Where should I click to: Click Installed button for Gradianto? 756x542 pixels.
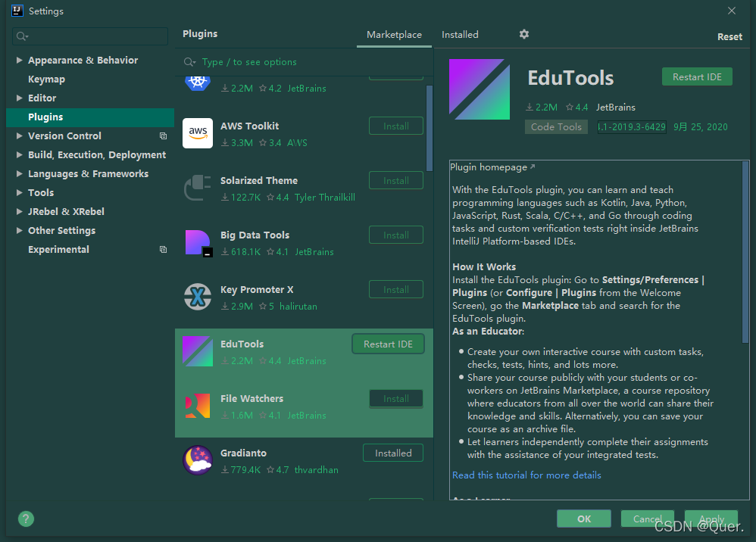pyautogui.click(x=393, y=453)
